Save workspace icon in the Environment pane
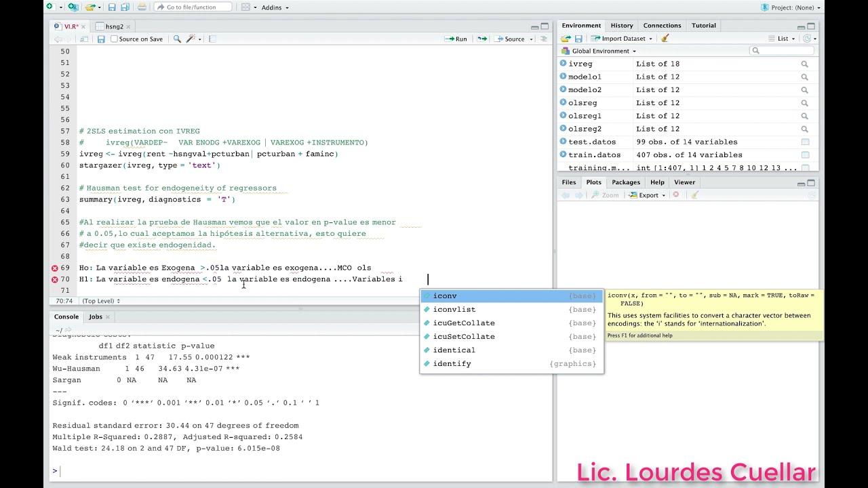 pyautogui.click(x=579, y=39)
